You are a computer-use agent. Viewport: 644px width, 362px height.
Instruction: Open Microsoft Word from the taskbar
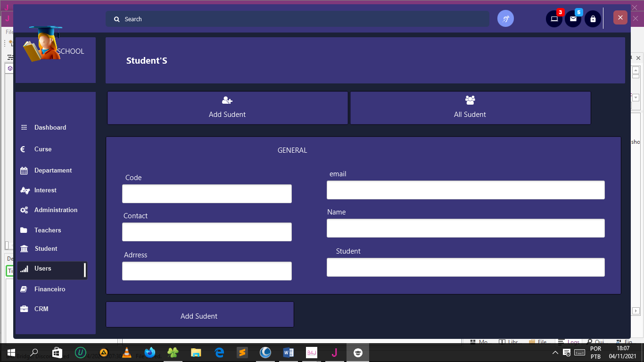click(289, 353)
